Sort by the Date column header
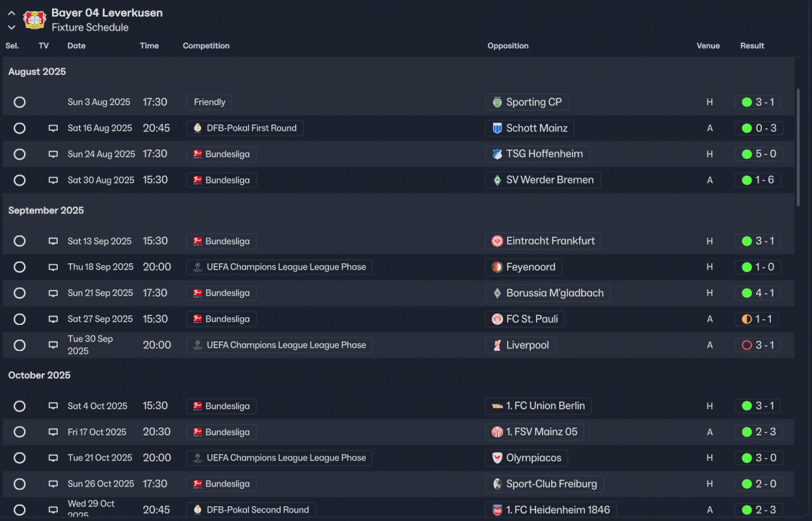 pyautogui.click(x=76, y=46)
